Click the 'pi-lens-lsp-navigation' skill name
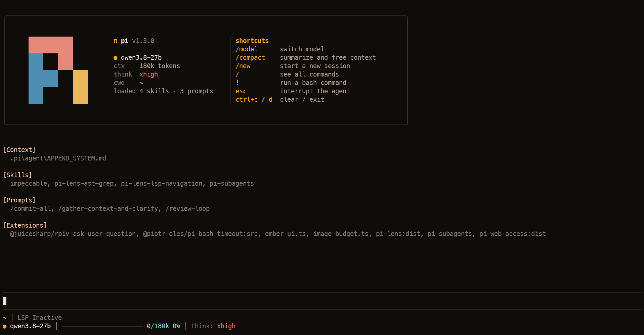 162,184
